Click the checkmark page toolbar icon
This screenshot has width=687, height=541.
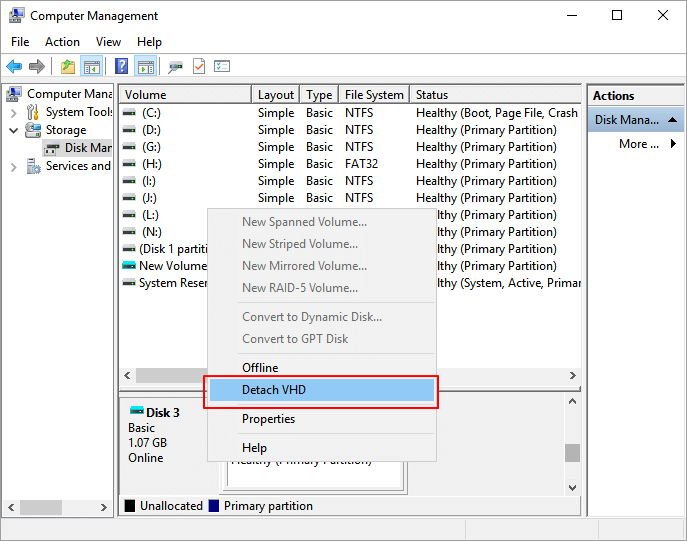[x=198, y=66]
